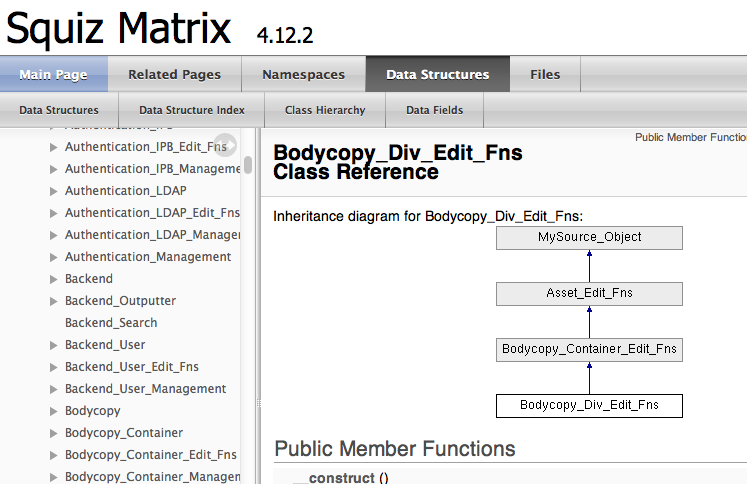
Task: Switch to the Related Pages tab
Action: tap(174, 75)
